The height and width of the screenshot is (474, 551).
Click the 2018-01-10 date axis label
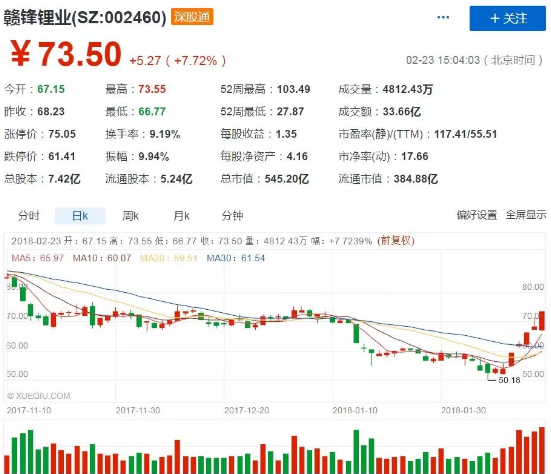(x=355, y=410)
